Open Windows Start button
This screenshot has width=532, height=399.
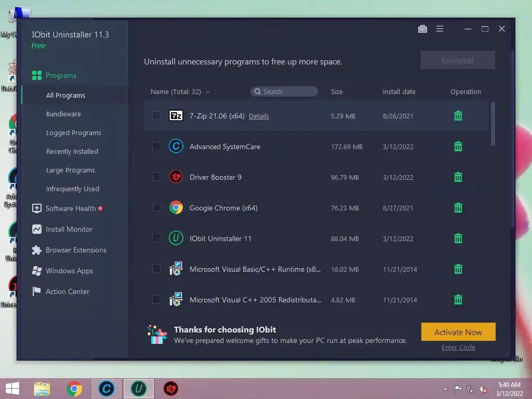pos(12,389)
